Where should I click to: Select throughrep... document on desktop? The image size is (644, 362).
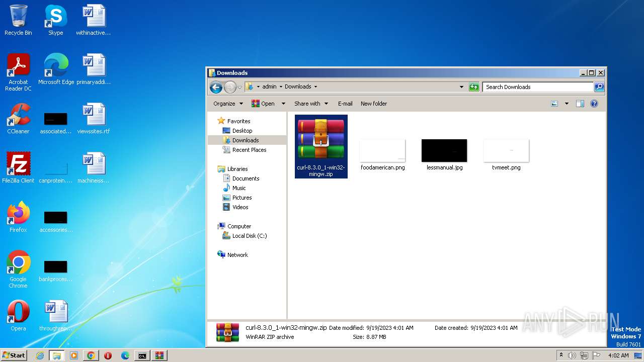[x=56, y=316]
